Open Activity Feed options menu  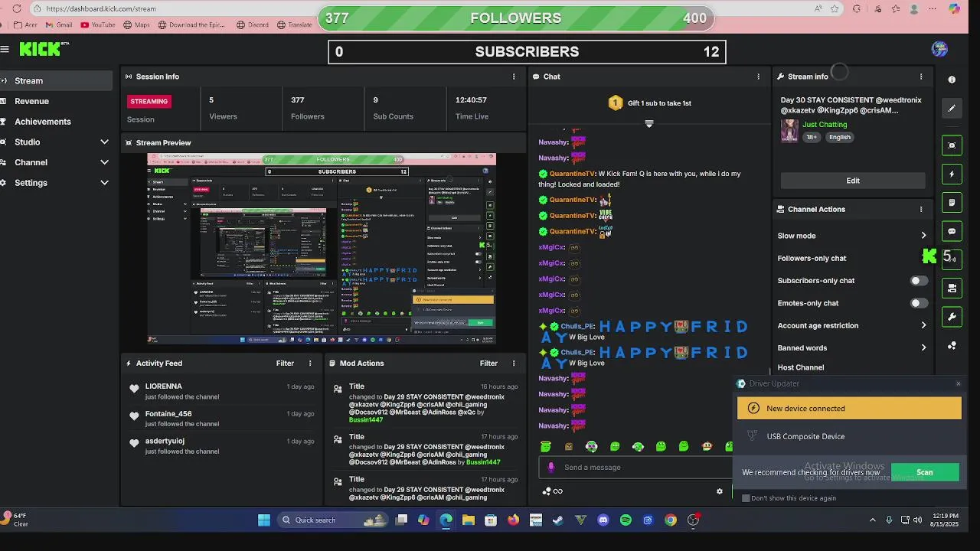pyautogui.click(x=310, y=364)
